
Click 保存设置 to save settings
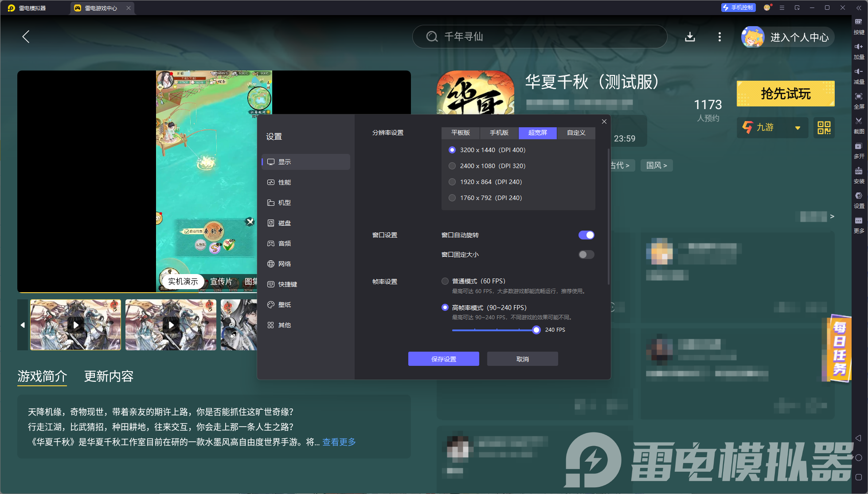[443, 358]
